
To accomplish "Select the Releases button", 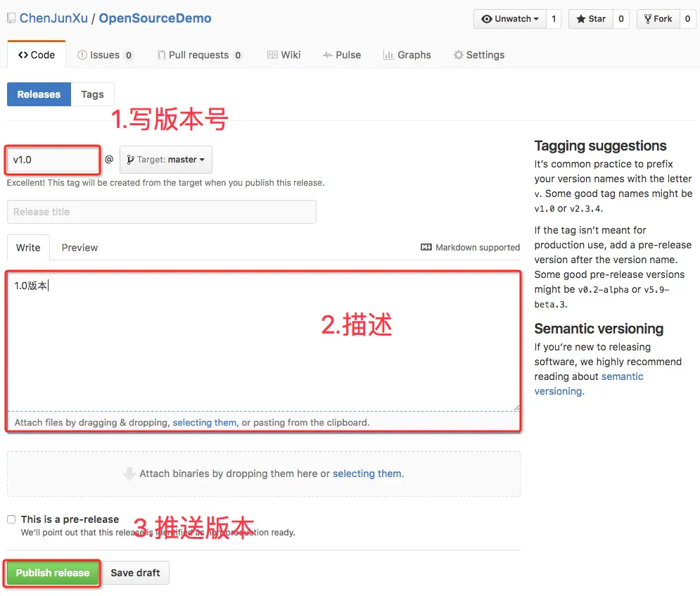I will click(x=39, y=94).
